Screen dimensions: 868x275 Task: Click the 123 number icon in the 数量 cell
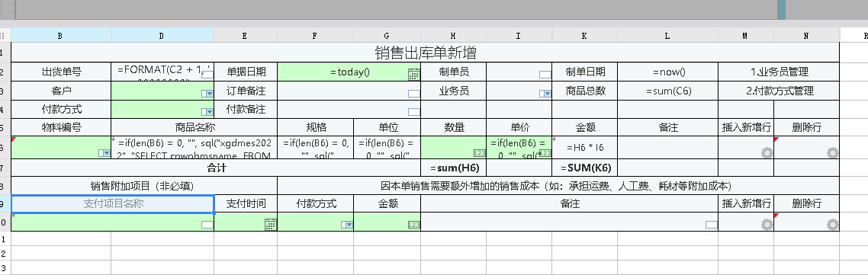480,153
